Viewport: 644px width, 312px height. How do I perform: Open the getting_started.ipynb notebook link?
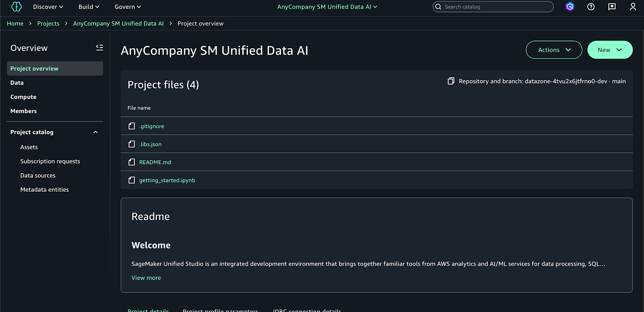(167, 180)
